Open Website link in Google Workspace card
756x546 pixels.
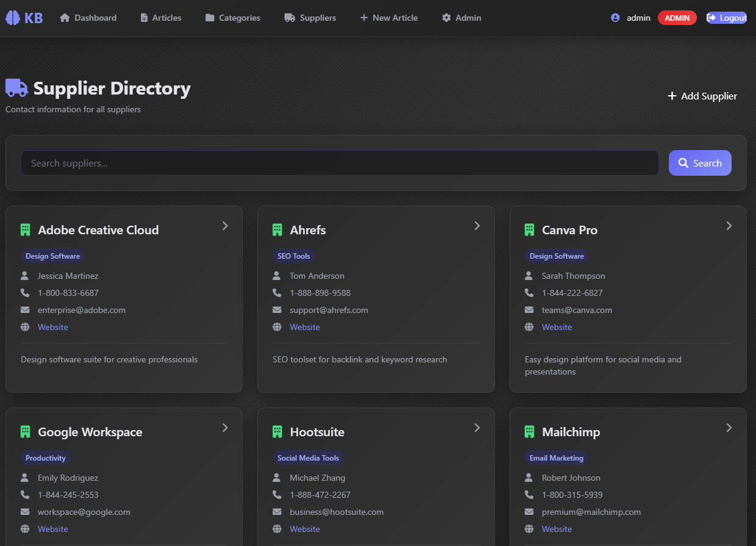coord(53,529)
